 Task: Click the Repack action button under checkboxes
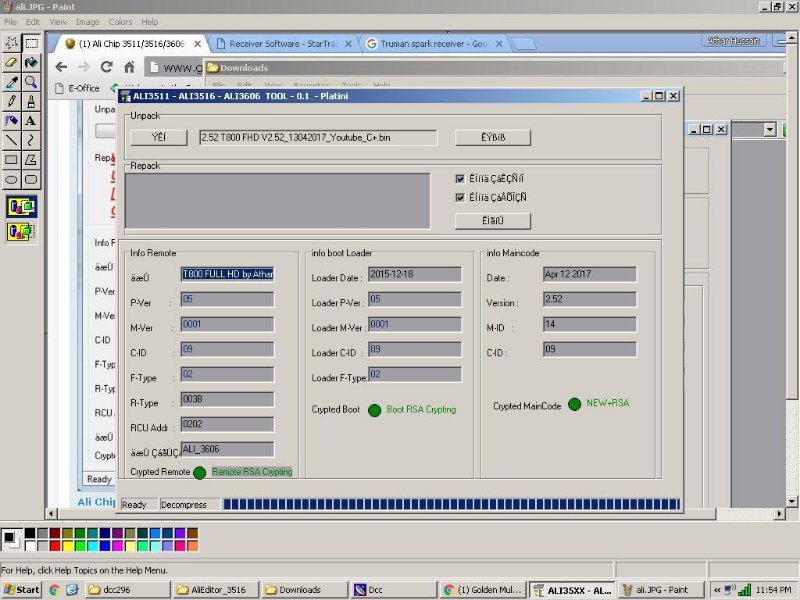(x=493, y=220)
